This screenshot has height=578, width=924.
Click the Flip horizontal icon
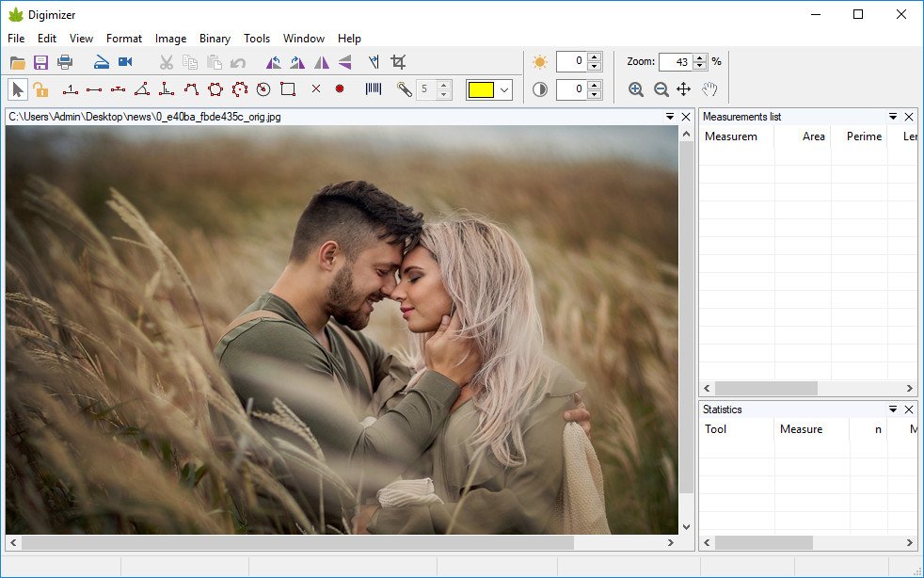point(321,62)
